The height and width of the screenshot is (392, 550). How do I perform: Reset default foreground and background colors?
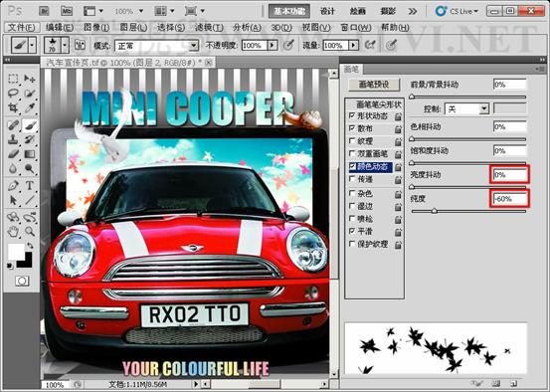10,266
